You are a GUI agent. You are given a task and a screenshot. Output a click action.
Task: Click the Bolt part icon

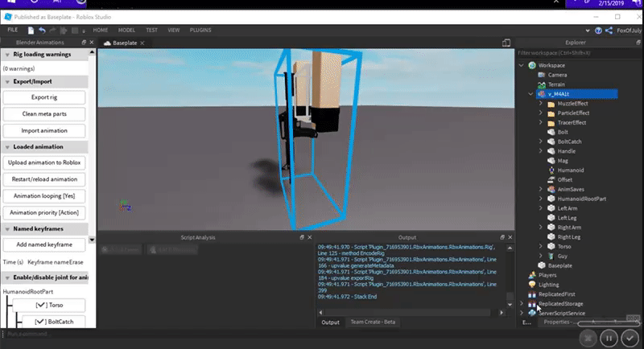click(x=551, y=132)
